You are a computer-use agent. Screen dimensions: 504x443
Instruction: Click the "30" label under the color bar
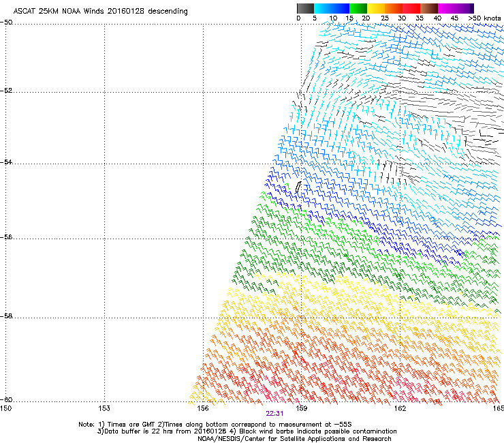coord(402,18)
